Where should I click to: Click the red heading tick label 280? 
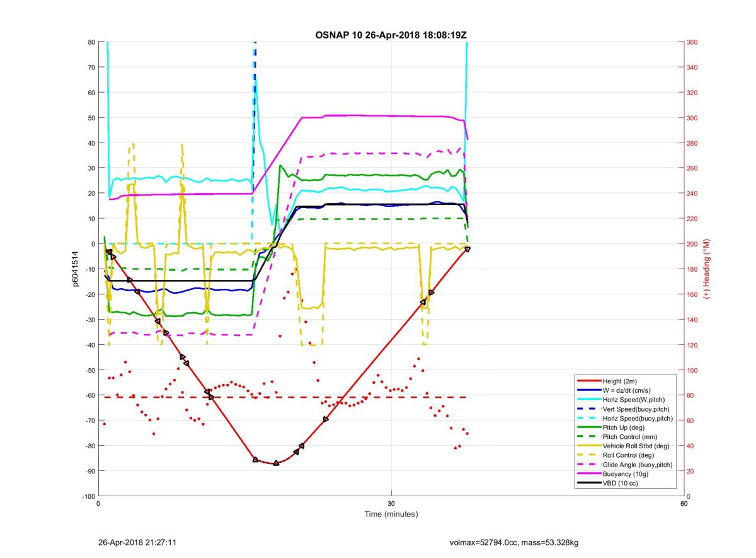click(693, 143)
